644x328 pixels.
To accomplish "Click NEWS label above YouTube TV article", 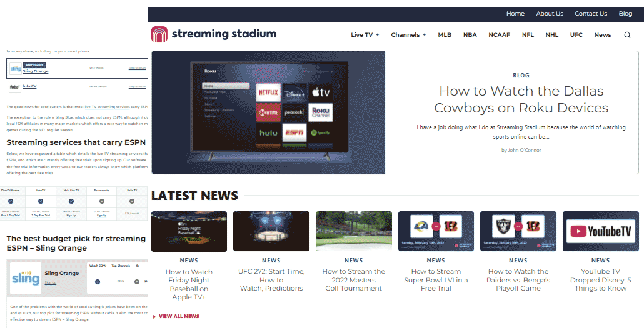I will pyautogui.click(x=600, y=261).
